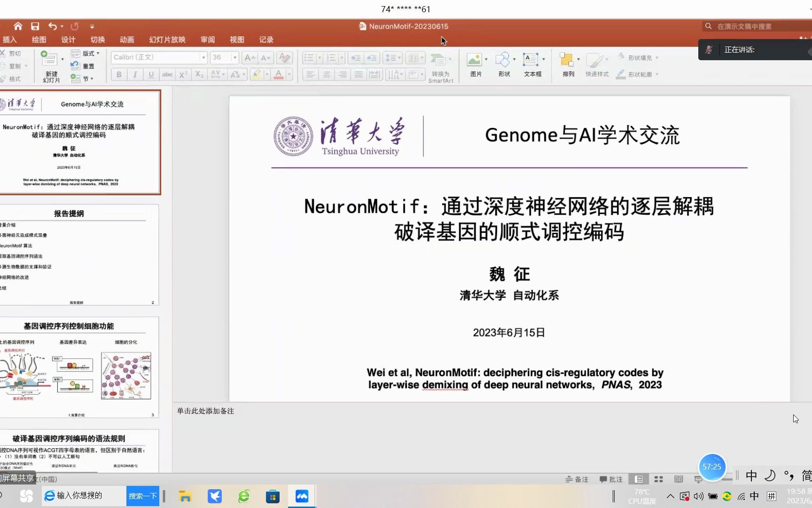Align text left
The image size is (812, 508).
click(310, 74)
